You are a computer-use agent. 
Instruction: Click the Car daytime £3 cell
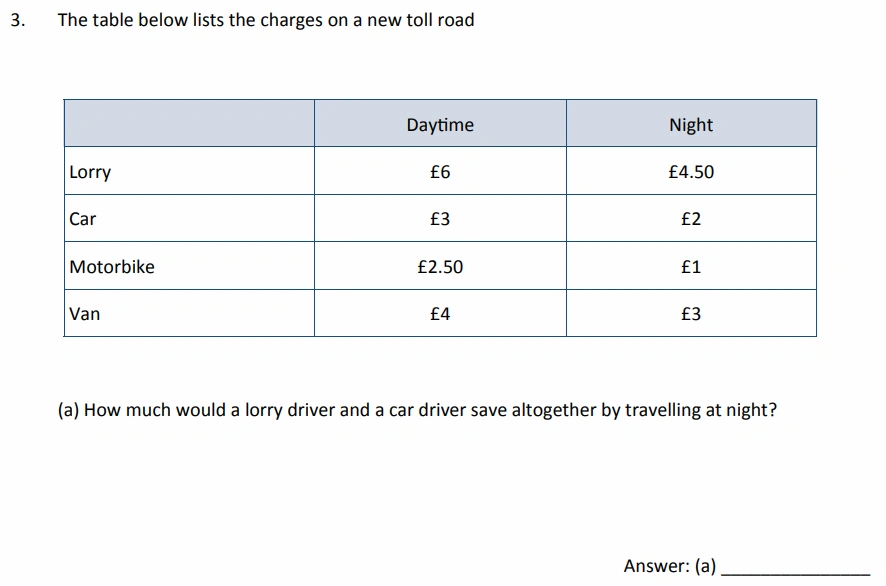point(440,219)
